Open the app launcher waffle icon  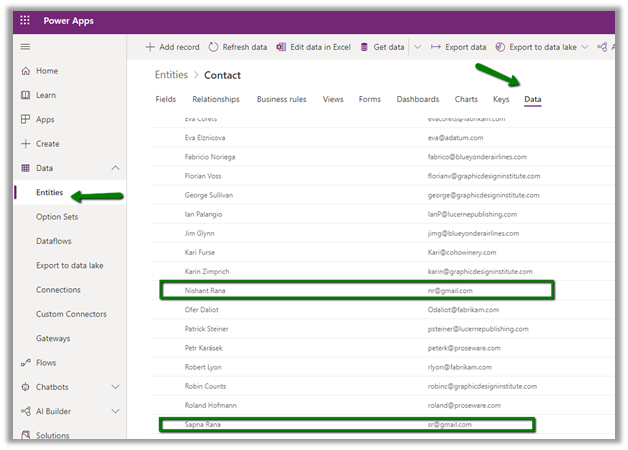pos(25,20)
